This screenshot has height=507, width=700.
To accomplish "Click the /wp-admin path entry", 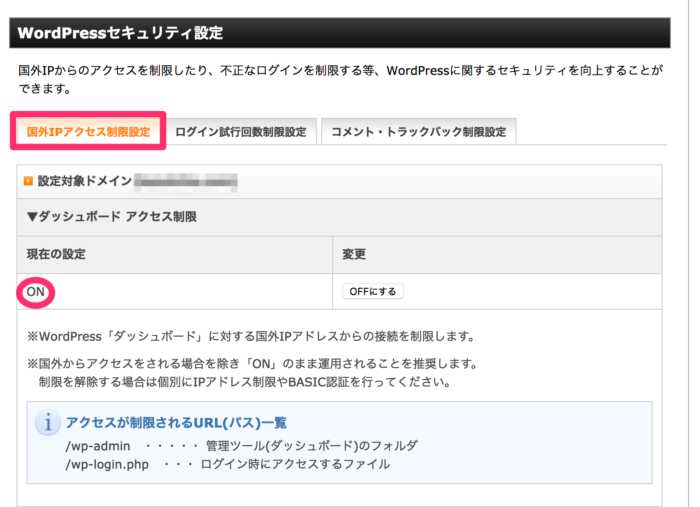I will [98, 446].
